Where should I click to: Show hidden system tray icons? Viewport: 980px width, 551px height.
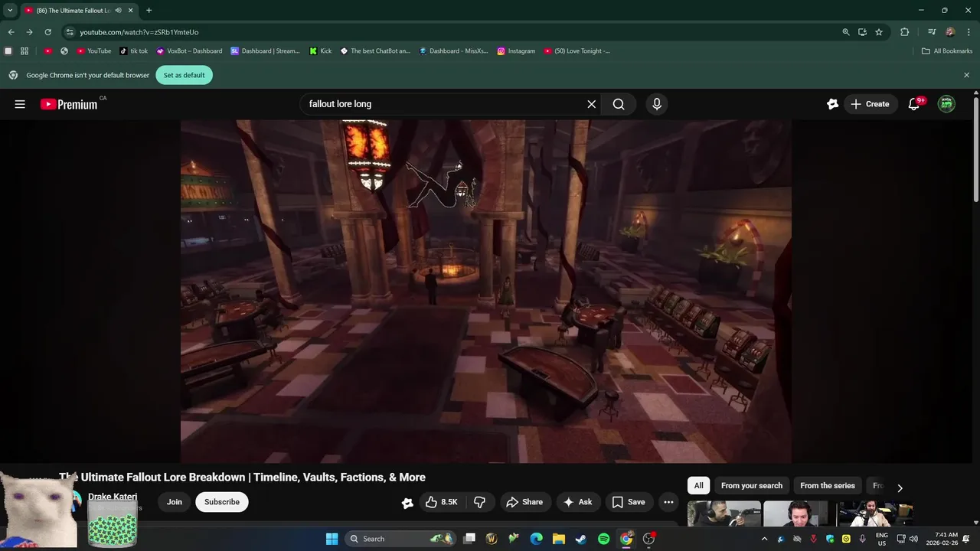pos(764,539)
